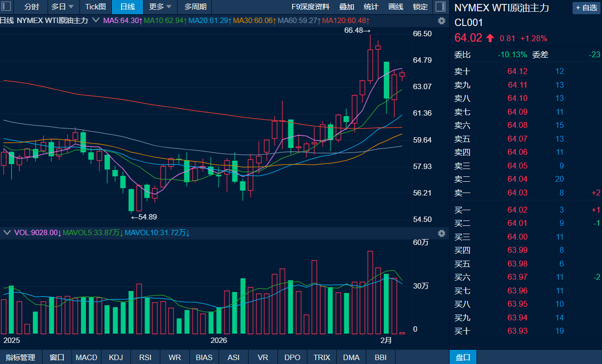
Task: Click the 卖一 price 64.03
Action: 518,193
